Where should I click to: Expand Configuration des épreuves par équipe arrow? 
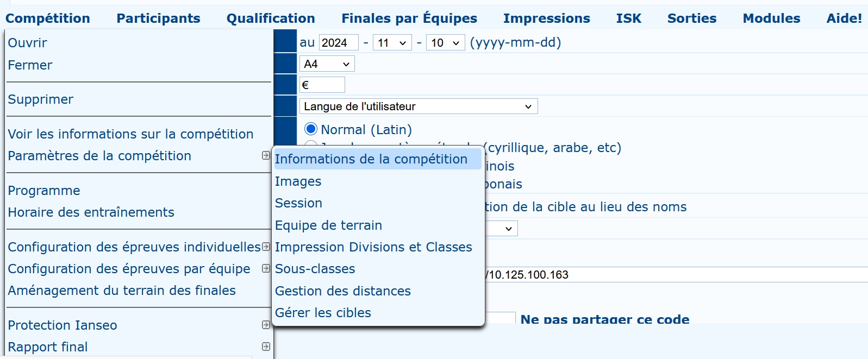click(x=266, y=268)
